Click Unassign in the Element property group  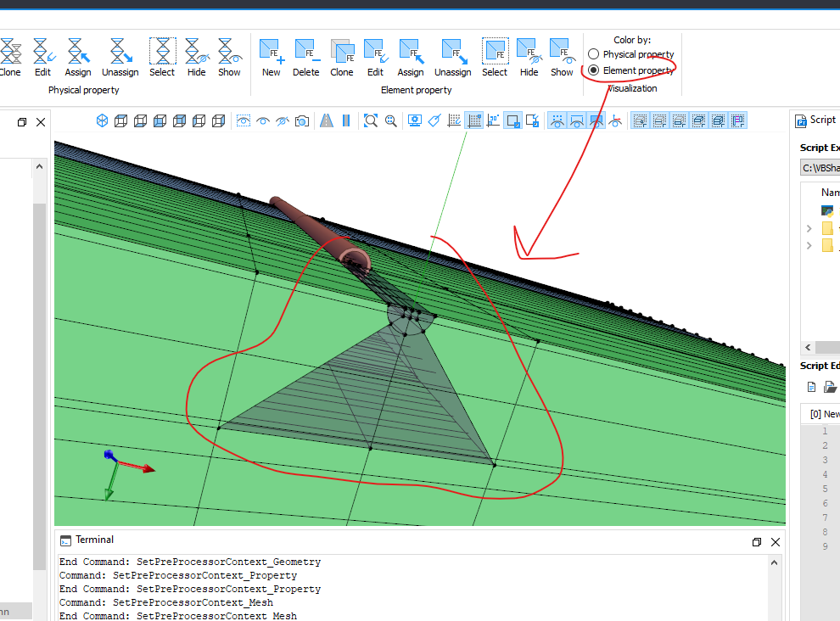coord(453,58)
